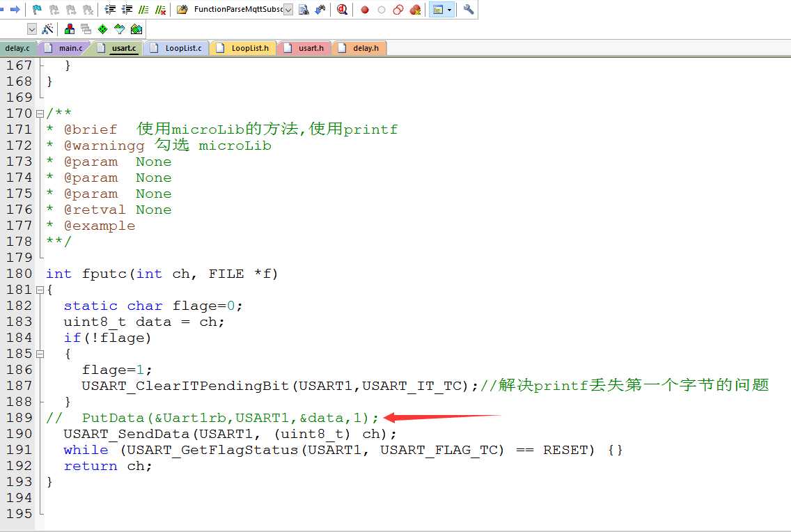Open the Pack Installer icon
The width and height of the screenshot is (791, 532).
(136, 29)
